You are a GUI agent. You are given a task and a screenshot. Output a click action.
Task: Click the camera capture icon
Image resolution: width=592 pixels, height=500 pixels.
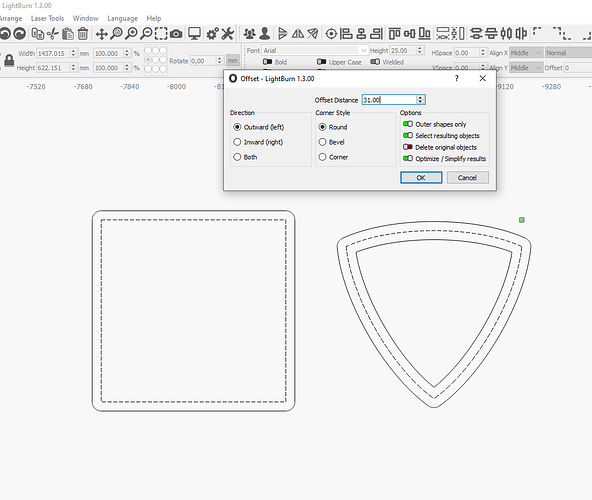(x=176, y=34)
